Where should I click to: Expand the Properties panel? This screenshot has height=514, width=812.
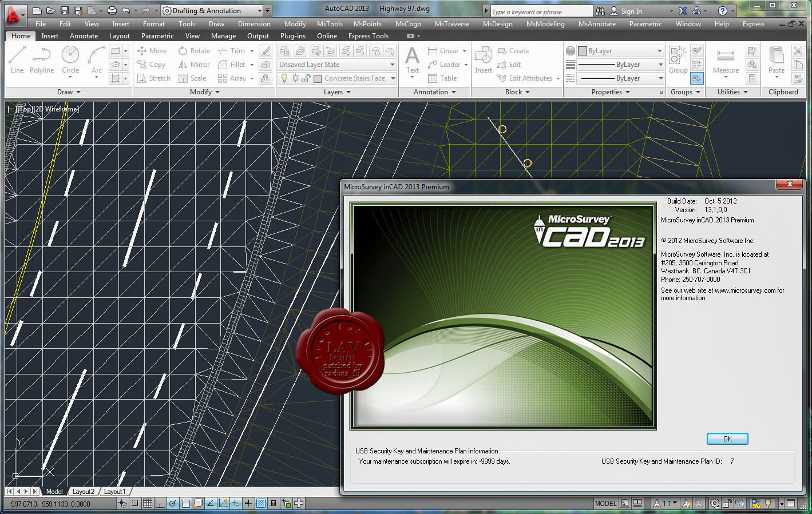(611, 92)
